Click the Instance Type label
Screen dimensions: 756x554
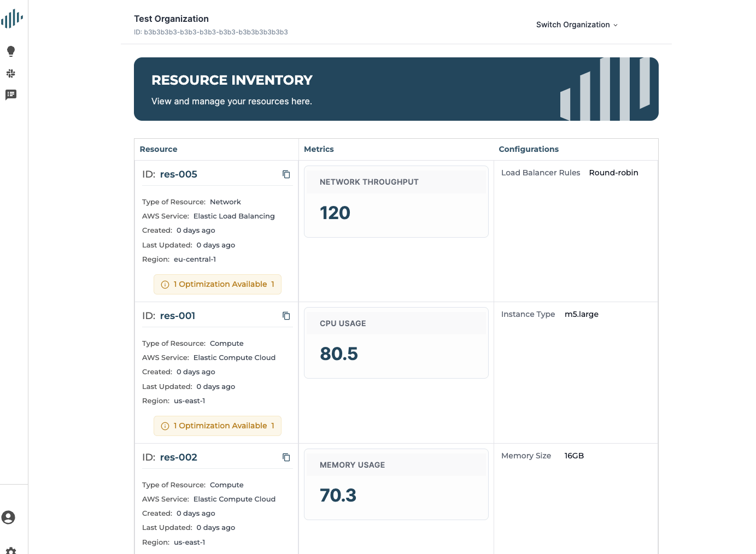(528, 314)
